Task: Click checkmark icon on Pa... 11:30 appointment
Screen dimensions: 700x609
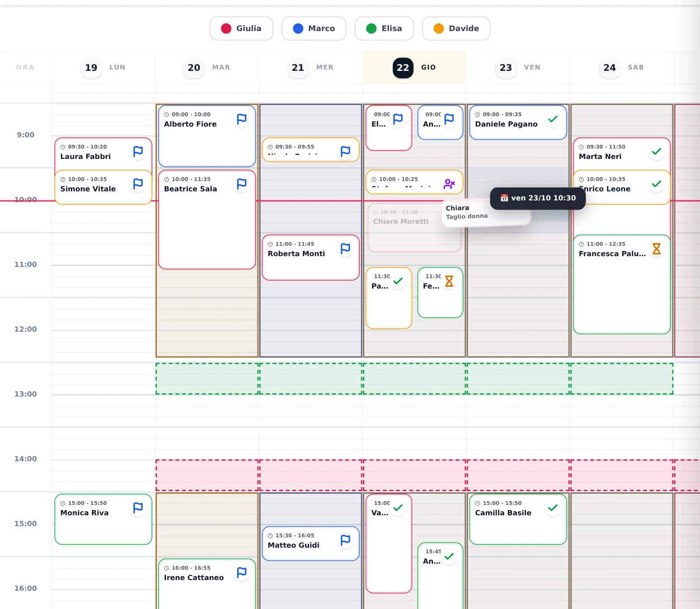Action: (x=398, y=281)
